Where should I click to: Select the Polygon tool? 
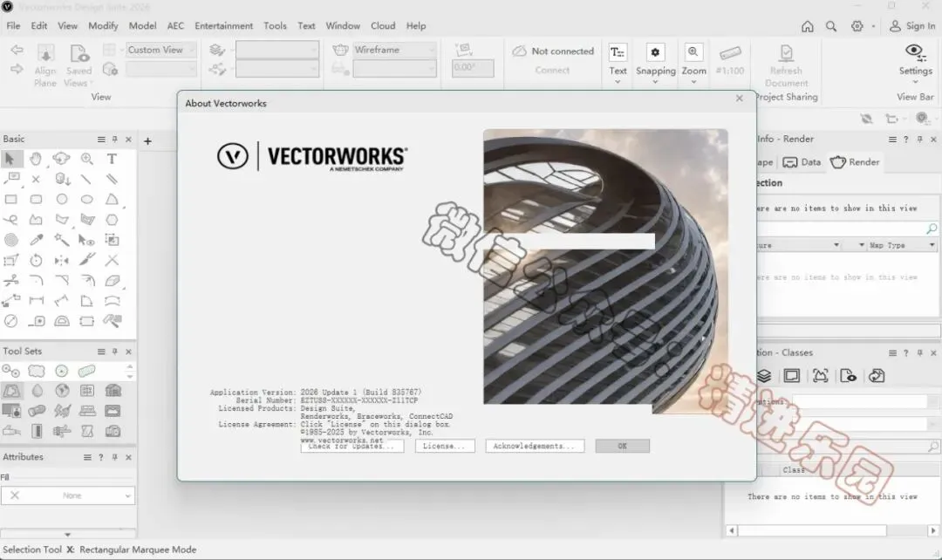(62, 220)
